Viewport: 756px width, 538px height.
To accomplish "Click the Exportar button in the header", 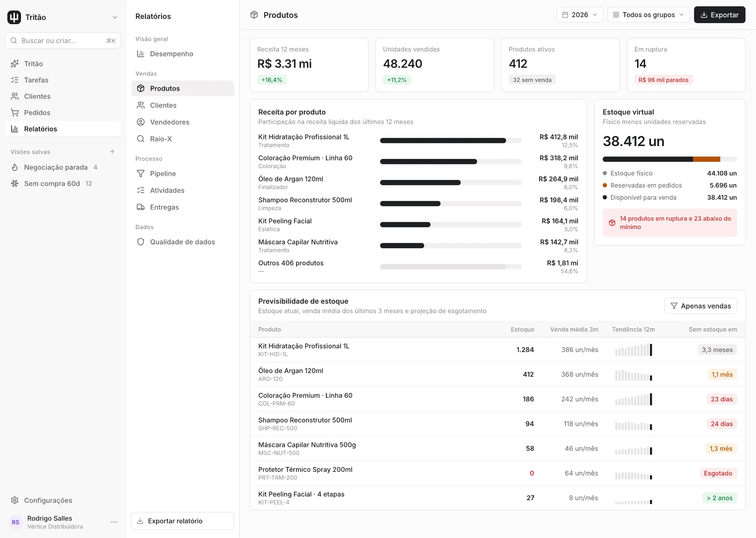I will tap(720, 15).
